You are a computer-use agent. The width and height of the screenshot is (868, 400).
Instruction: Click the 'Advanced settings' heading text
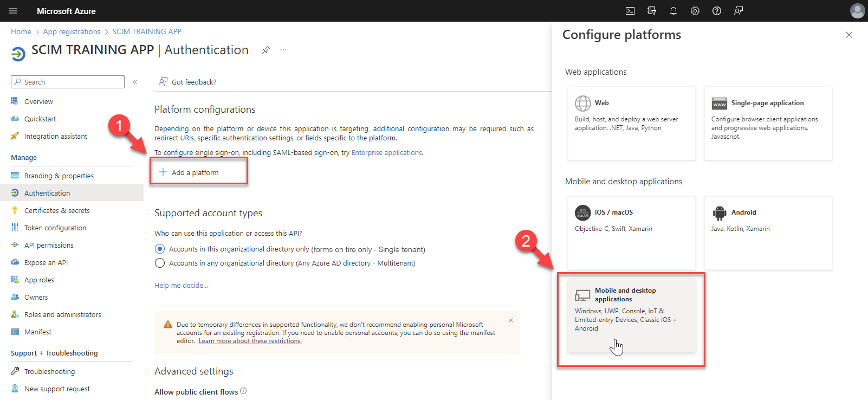(x=194, y=371)
